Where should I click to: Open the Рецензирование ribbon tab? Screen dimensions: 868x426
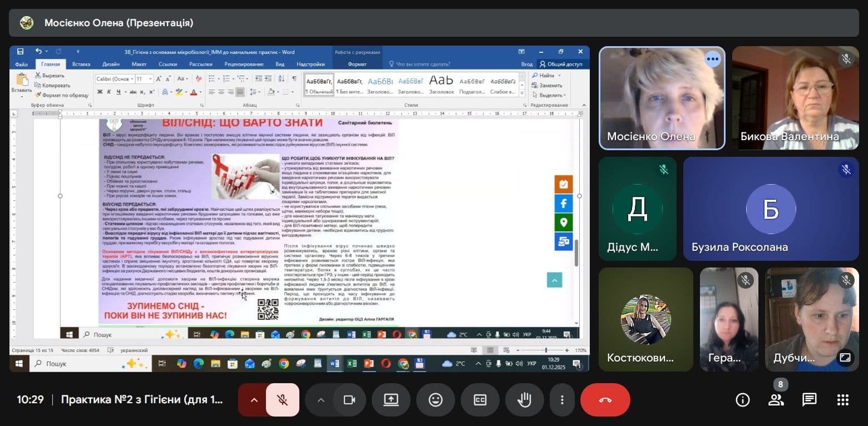click(x=244, y=64)
